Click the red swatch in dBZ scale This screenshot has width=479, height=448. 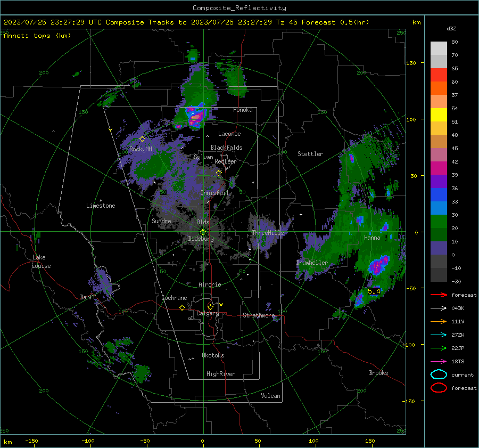pos(439,75)
